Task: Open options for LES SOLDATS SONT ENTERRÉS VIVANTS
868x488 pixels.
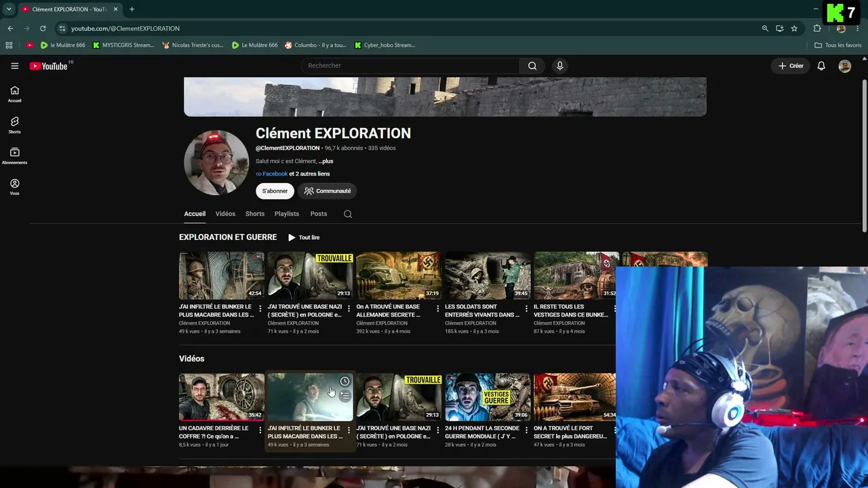Action: click(526, 308)
